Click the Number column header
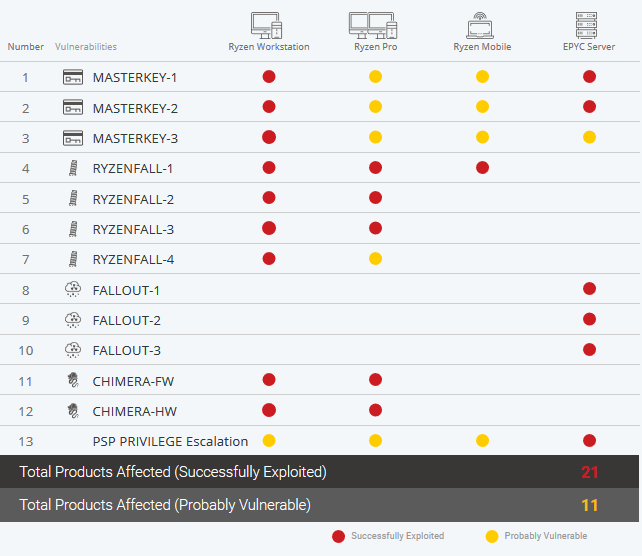The image size is (642, 556). [x=25, y=47]
